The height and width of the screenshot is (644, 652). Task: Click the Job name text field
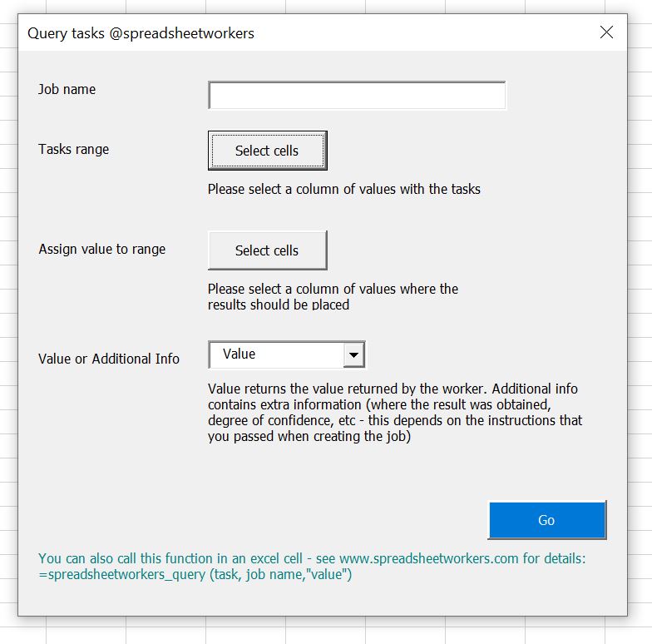point(356,96)
